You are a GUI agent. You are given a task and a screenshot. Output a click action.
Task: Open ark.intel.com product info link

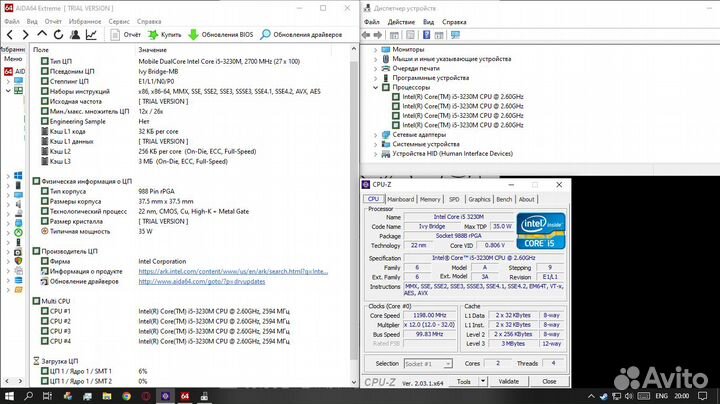(233, 271)
